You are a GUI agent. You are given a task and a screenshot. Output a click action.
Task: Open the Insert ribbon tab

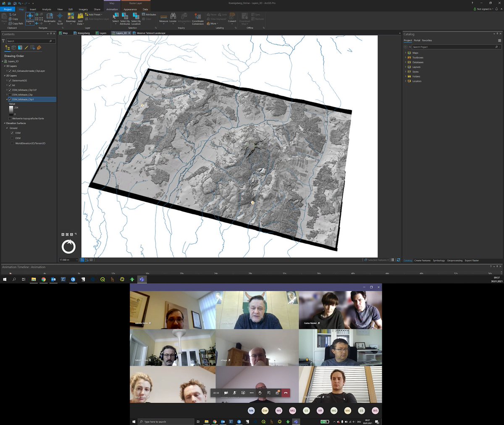[33, 9]
